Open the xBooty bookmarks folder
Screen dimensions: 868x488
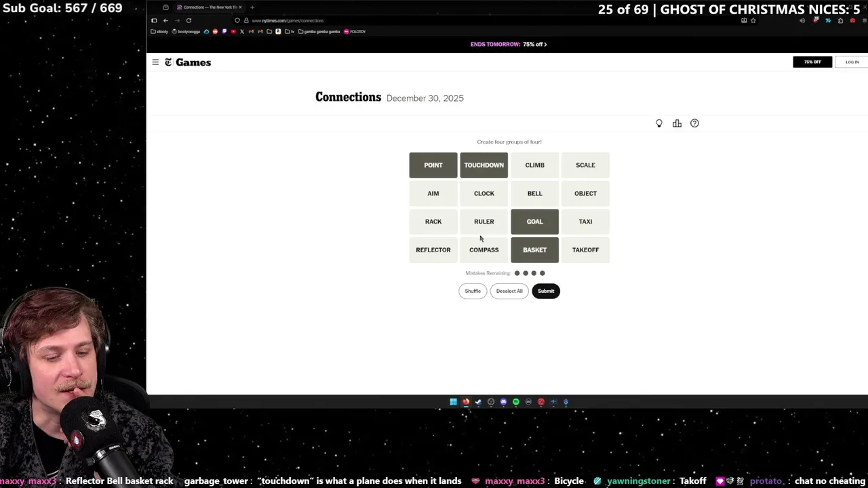[159, 31]
